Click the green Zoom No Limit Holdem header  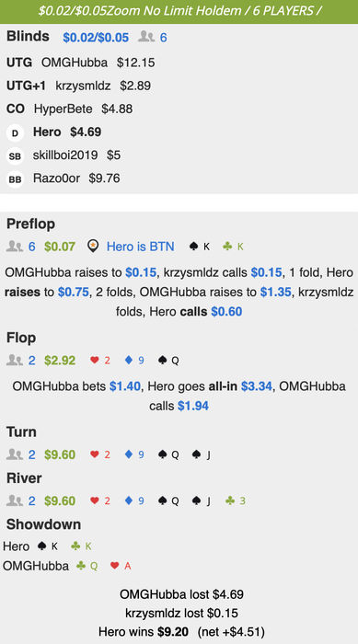coord(179,11)
